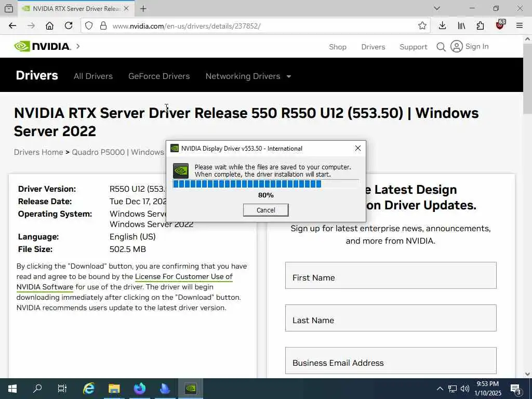Image resolution: width=532 pixels, height=399 pixels.
Task: Click the Firefox forward arrow button
Action: coord(31,26)
